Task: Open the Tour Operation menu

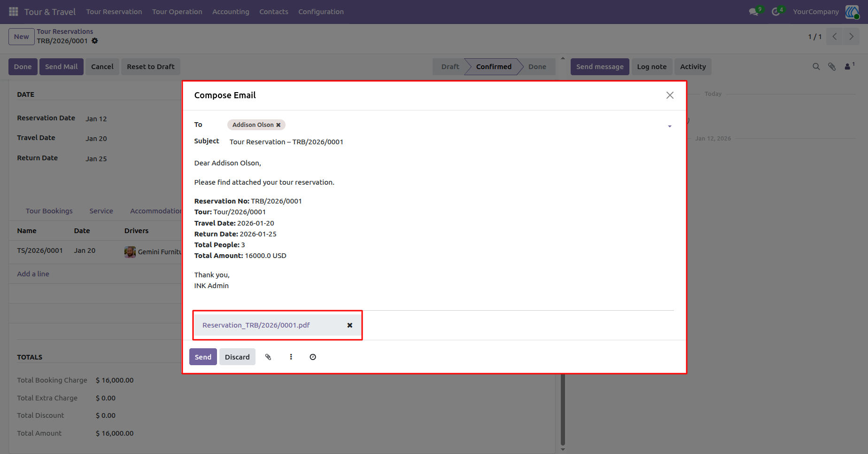Action: [x=177, y=12]
